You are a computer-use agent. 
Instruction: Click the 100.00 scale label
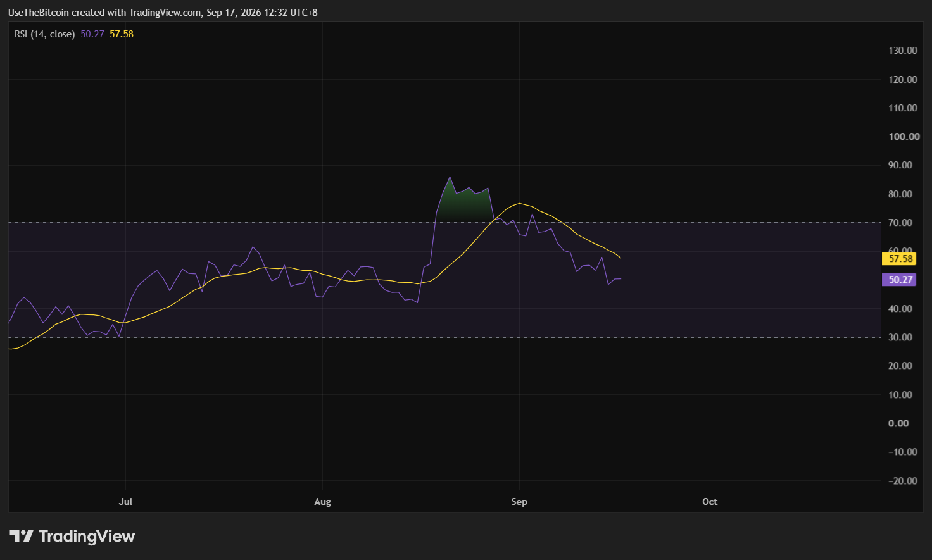point(904,137)
